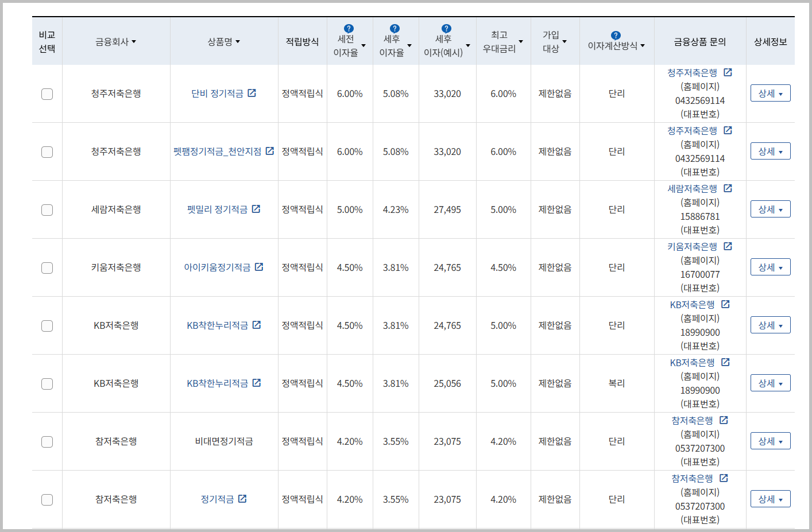Open 청주저축은행 homepage link in the 펫팸정기적금 row

[692, 131]
